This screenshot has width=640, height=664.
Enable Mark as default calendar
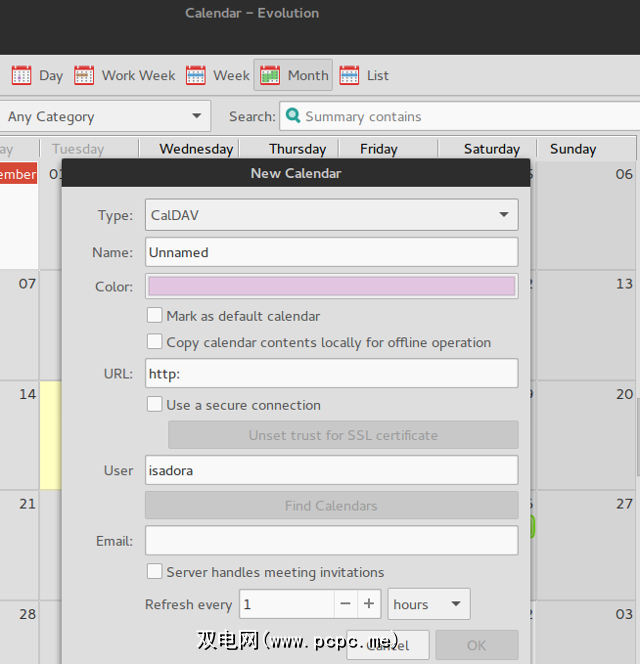pos(155,315)
